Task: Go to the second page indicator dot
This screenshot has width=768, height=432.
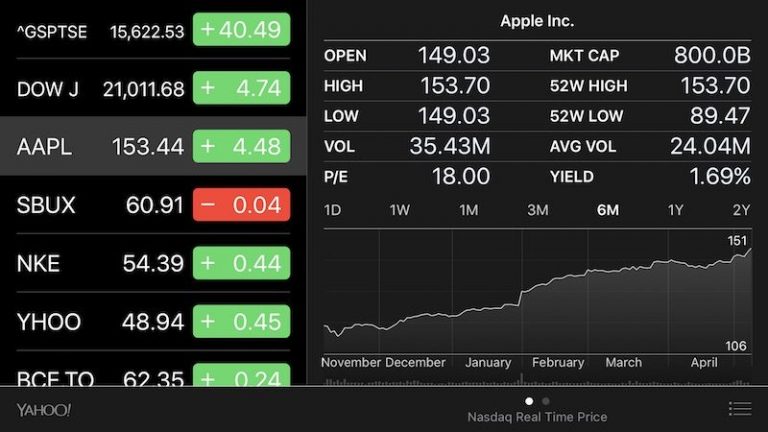Action: (x=545, y=401)
